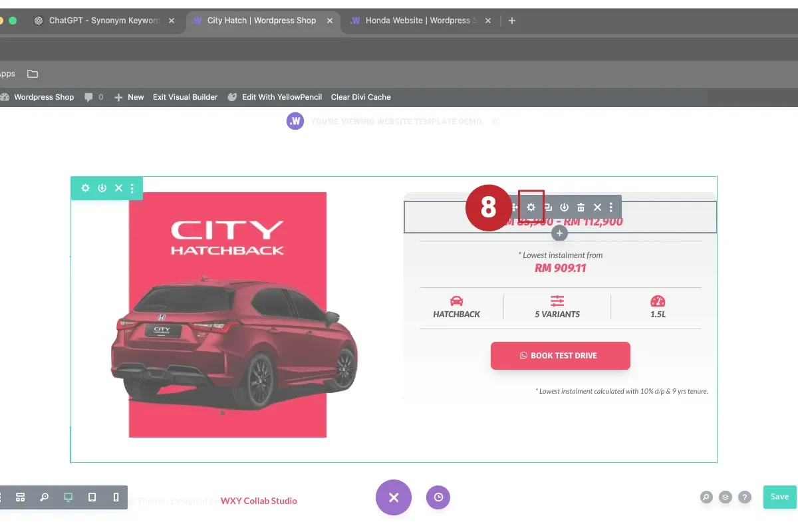Open the editing history panel
Viewport: 798px width, 532px height.
pyautogui.click(x=438, y=497)
